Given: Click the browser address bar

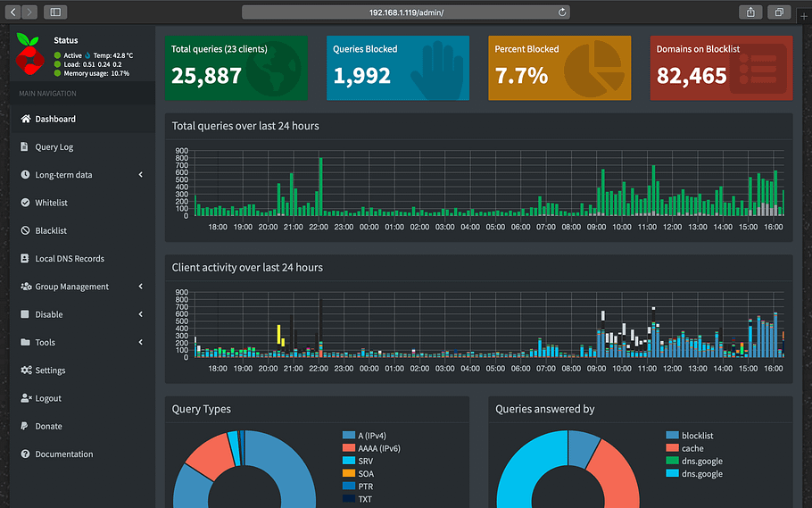Looking at the screenshot, I should pyautogui.click(x=406, y=12).
